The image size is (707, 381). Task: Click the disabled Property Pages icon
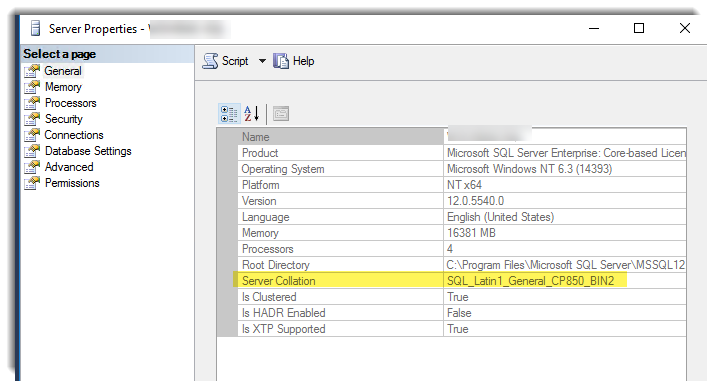pos(281,114)
